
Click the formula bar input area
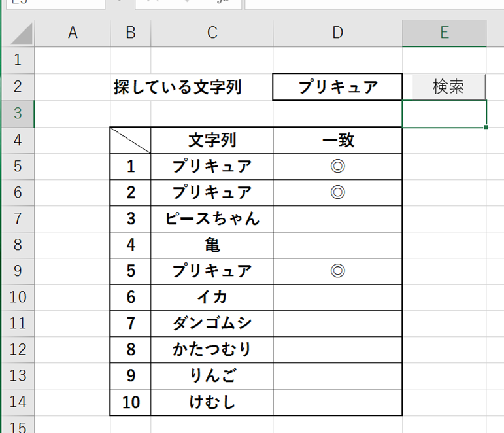(x=373, y=3)
